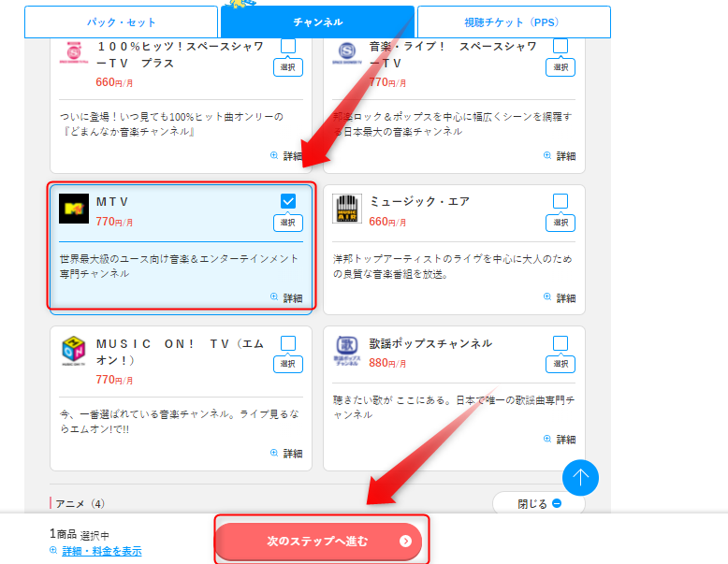Click the 選択 button for ミュージック・エア
Image resolution: width=728 pixels, height=564 pixels.
561,223
